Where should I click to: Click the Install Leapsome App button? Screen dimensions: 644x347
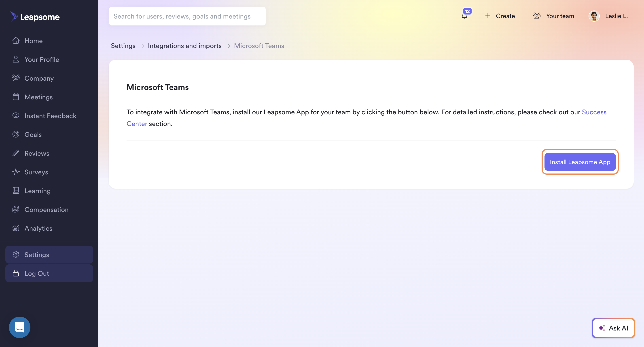point(580,162)
